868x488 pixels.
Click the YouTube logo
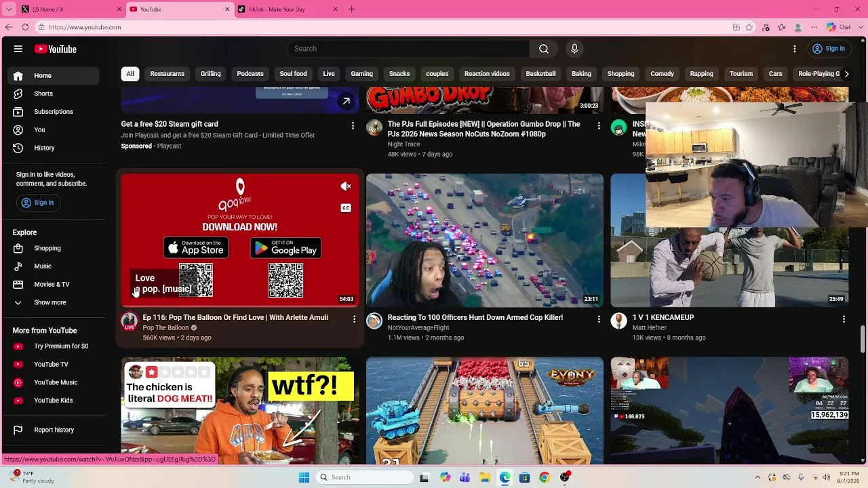point(56,49)
